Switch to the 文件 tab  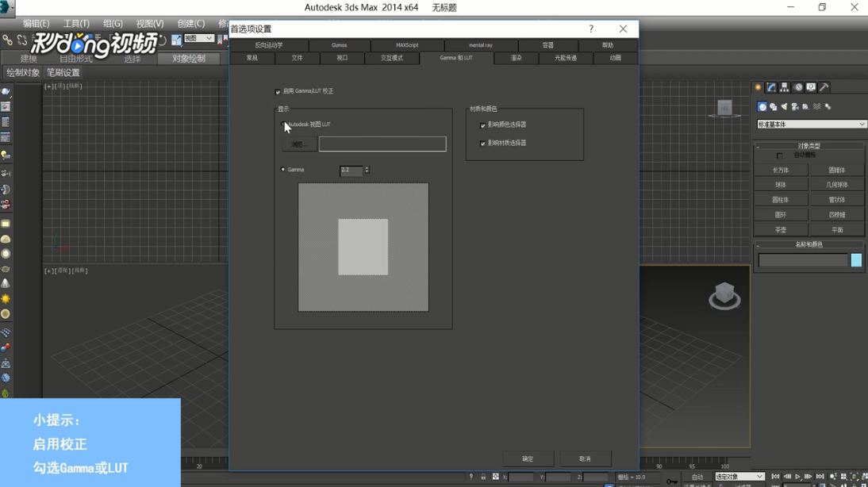tap(298, 58)
